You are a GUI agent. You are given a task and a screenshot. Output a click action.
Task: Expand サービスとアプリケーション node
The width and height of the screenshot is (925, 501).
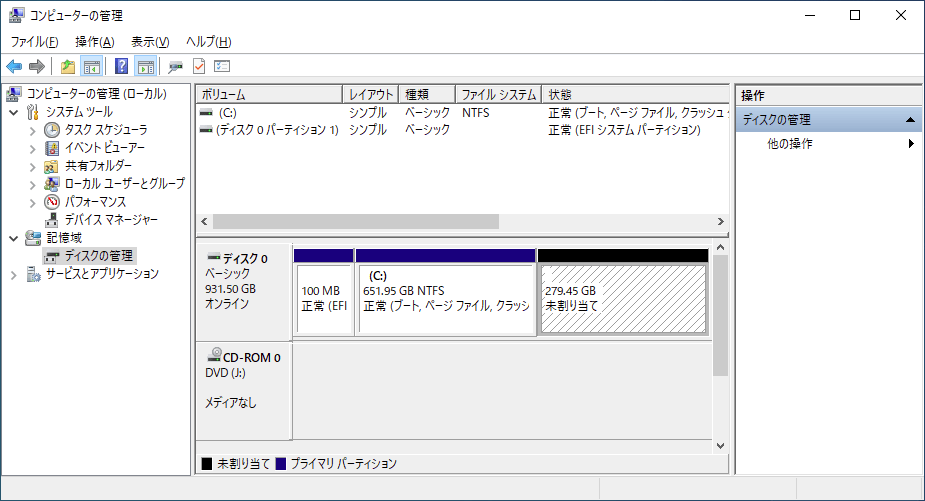pos(14,274)
